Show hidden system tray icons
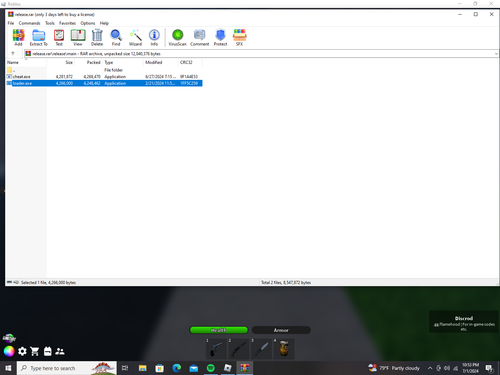The image size is (500, 375). click(430, 368)
